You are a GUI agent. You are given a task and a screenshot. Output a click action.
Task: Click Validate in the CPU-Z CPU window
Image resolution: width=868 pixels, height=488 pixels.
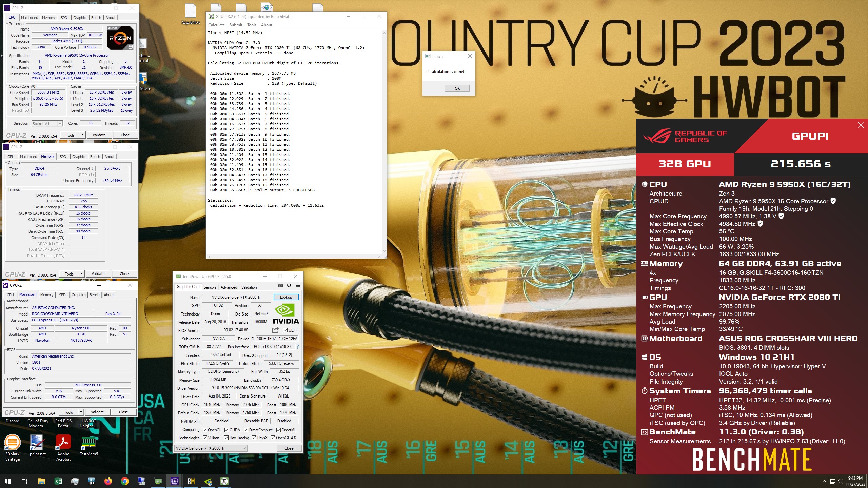pyautogui.click(x=99, y=135)
